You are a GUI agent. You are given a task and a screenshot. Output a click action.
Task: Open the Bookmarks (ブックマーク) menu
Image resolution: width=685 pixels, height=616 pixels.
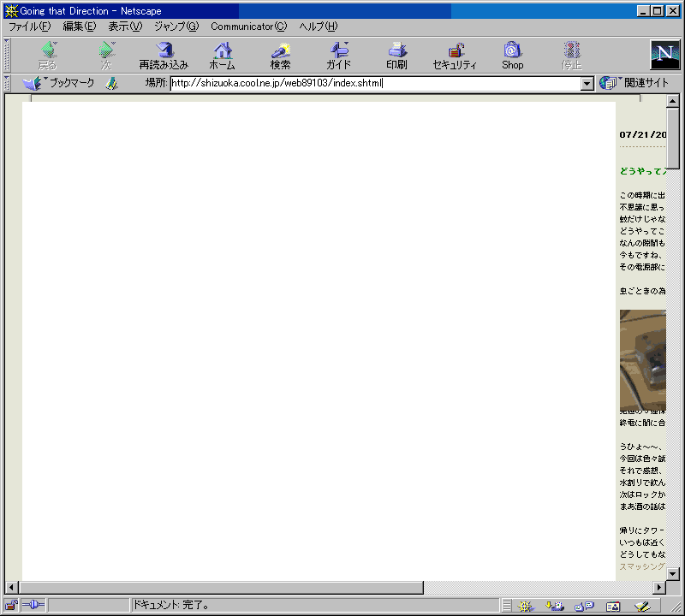pyautogui.click(x=58, y=82)
